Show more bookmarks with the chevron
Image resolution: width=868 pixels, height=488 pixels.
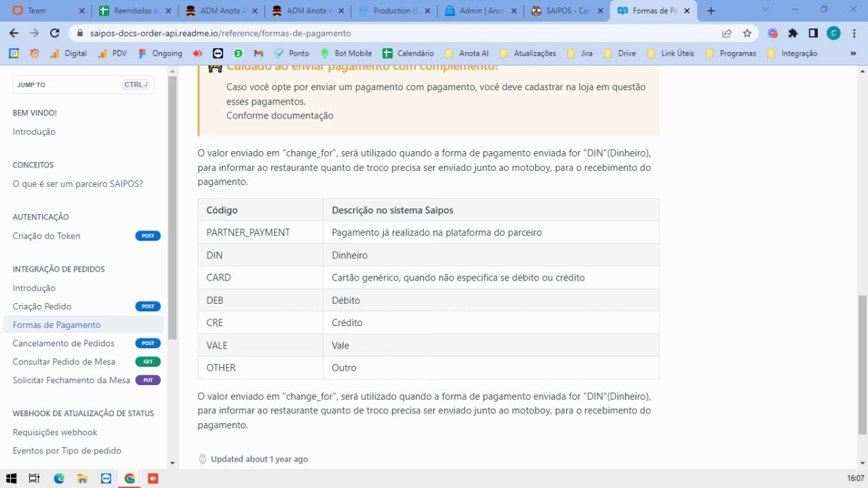[854, 53]
